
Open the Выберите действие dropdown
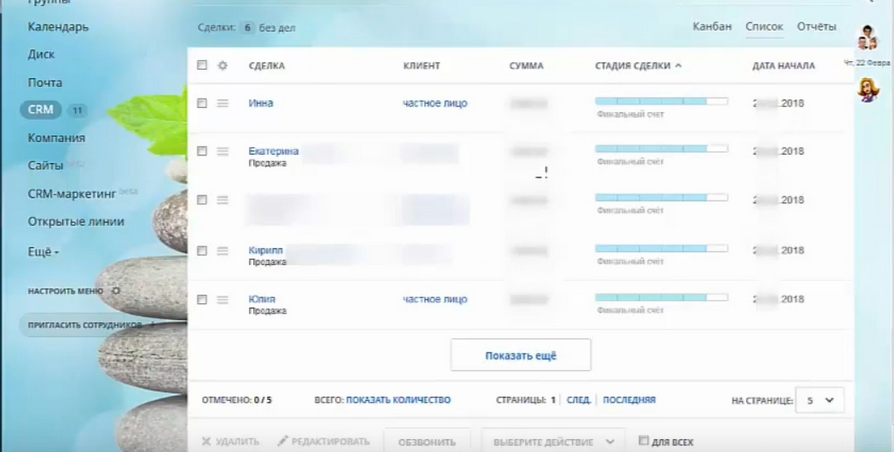click(x=553, y=442)
